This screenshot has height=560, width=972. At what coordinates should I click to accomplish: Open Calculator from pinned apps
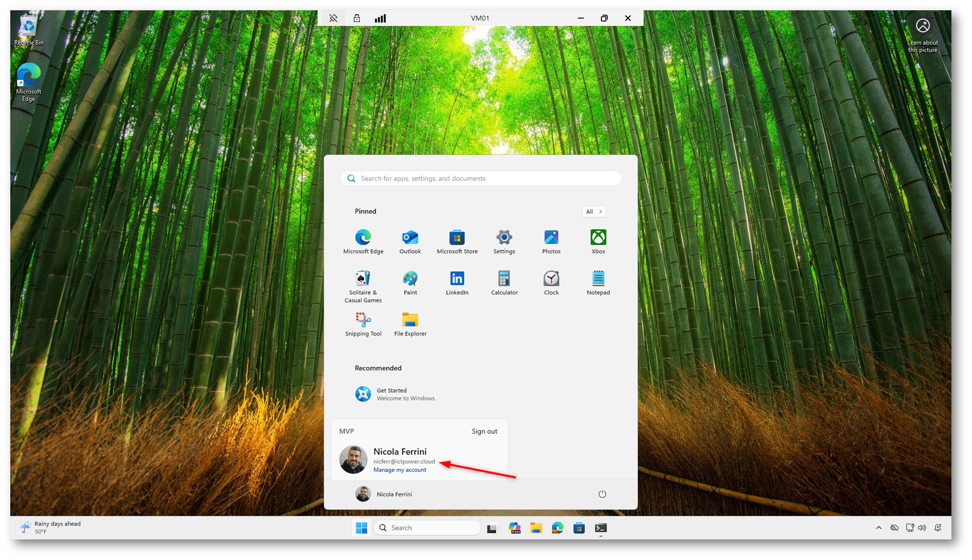pos(504,283)
